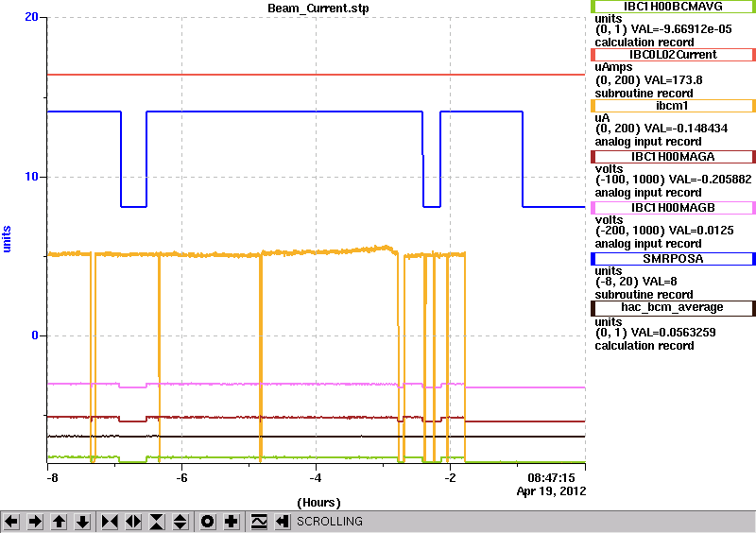This screenshot has height=533, width=756.
Task: Pan the plot left with the left-arrow button
Action: coord(11,522)
